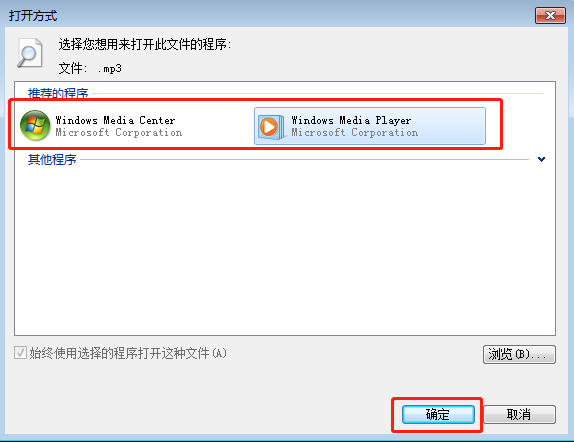
Task: Toggle the 始终使用选择的程序打开这种文件 checkbox
Action: 20,353
